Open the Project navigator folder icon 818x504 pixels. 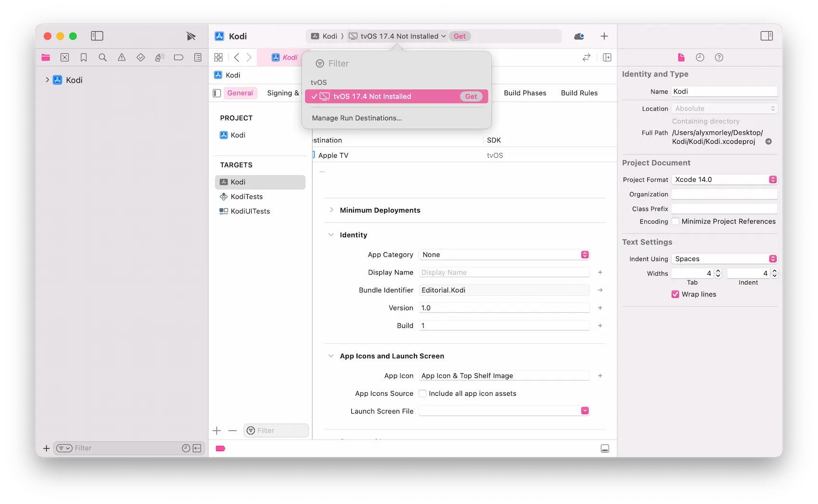click(x=46, y=58)
